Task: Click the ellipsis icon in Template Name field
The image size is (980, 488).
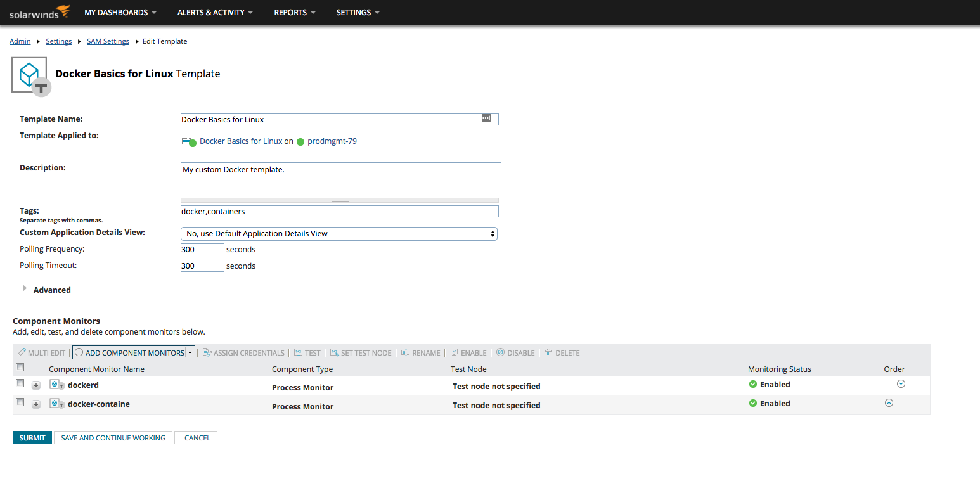Action: point(486,119)
